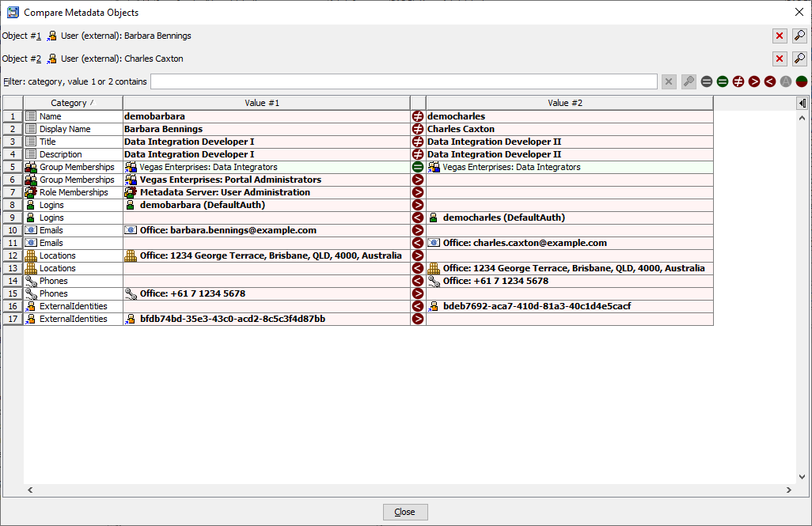Select row header number 17
Image resolution: width=812 pixels, height=526 pixels.
tap(13, 319)
